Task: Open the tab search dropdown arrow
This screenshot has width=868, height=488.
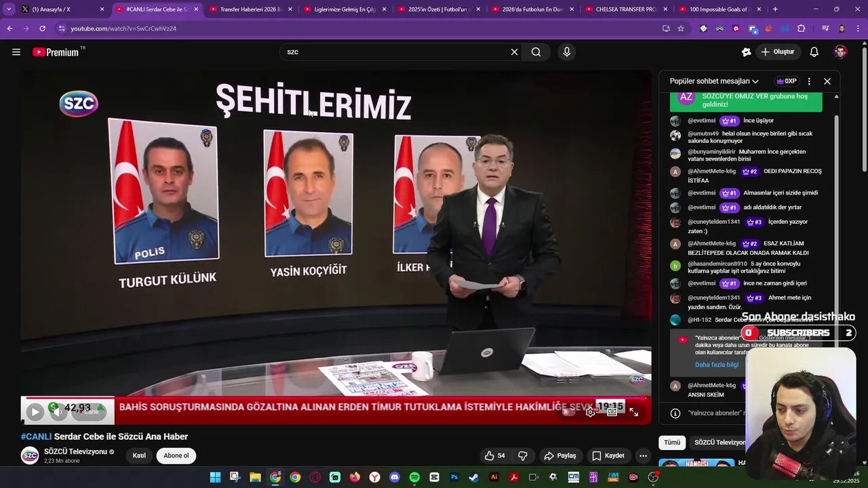Action: (x=9, y=9)
